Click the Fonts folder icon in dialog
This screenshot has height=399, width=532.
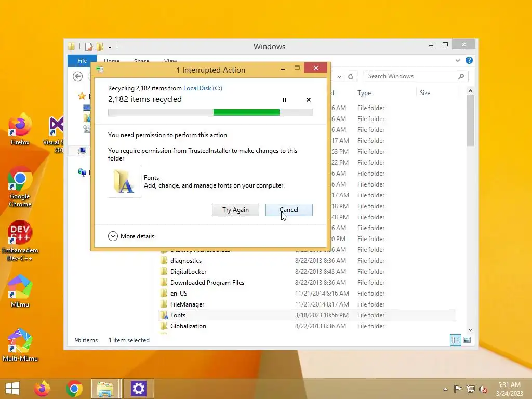point(124,181)
